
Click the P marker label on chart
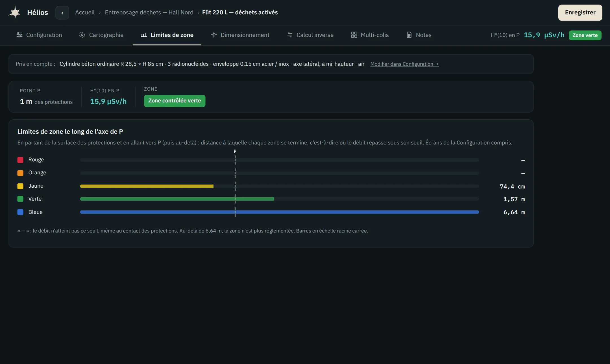click(x=235, y=151)
